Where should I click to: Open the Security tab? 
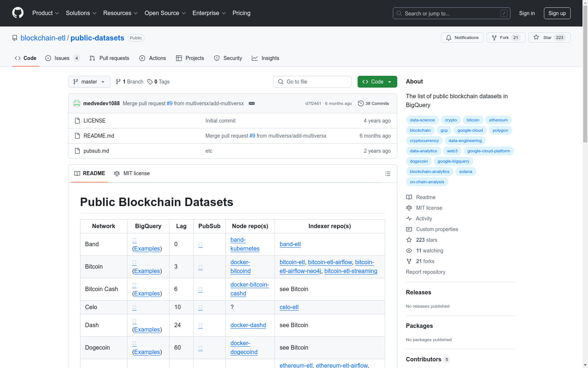(228, 58)
